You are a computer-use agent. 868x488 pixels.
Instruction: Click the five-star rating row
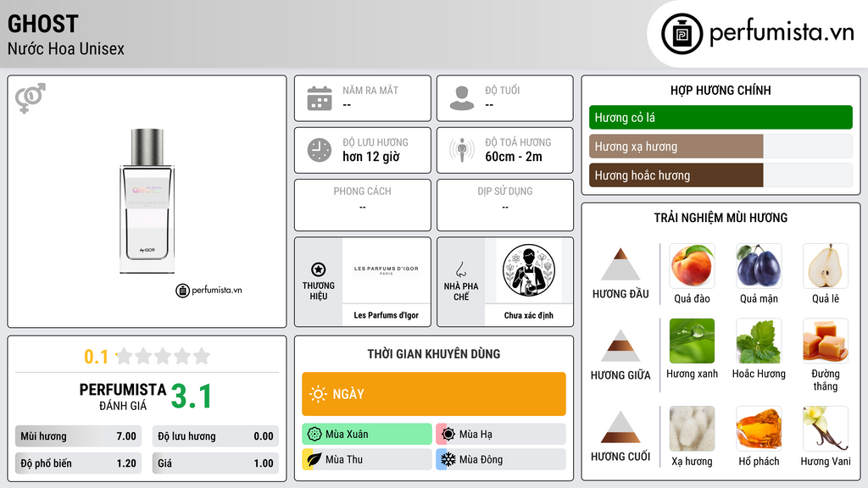pyautogui.click(x=163, y=357)
